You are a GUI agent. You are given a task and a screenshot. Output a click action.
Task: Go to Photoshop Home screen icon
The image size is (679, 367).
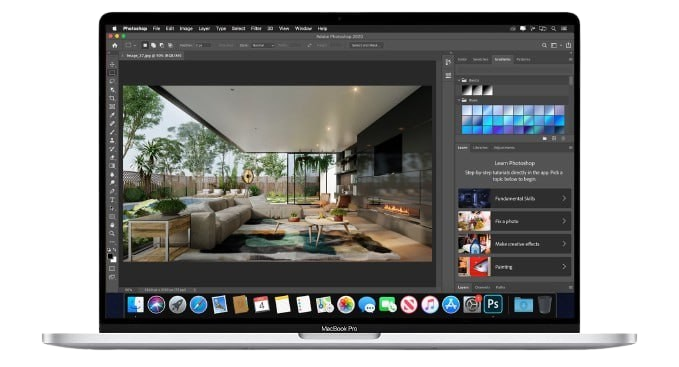[115, 45]
